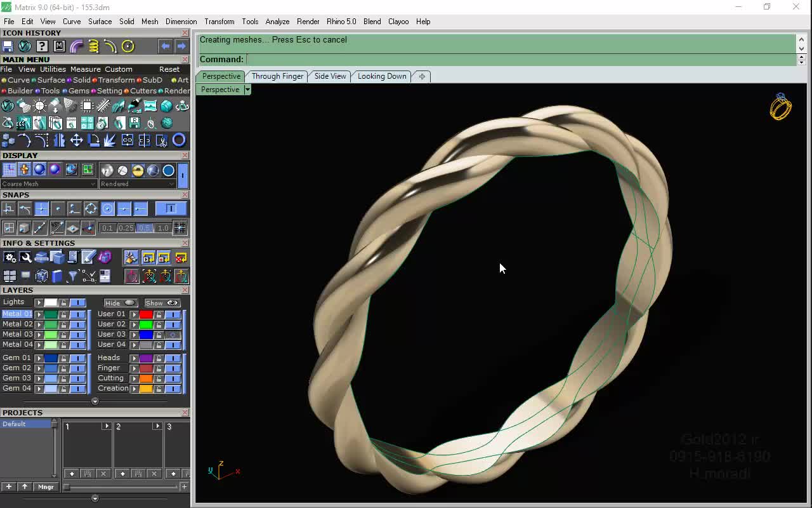
Task: Select the purple pipe elbow icon
Action: [76, 46]
